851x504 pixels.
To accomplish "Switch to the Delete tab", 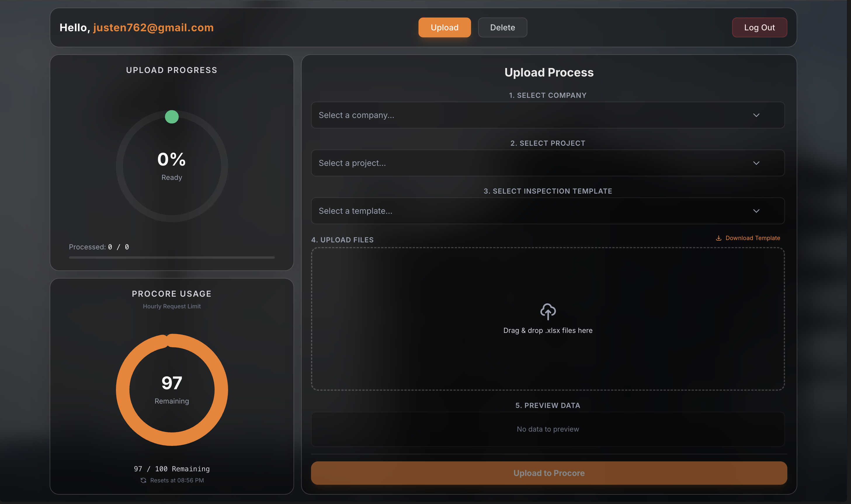I will (503, 27).
